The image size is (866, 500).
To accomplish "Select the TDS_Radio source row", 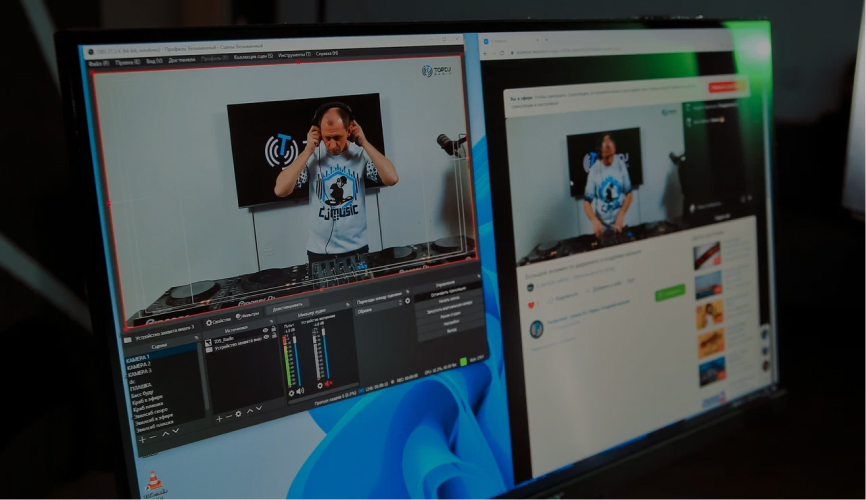I will point(239,339).
